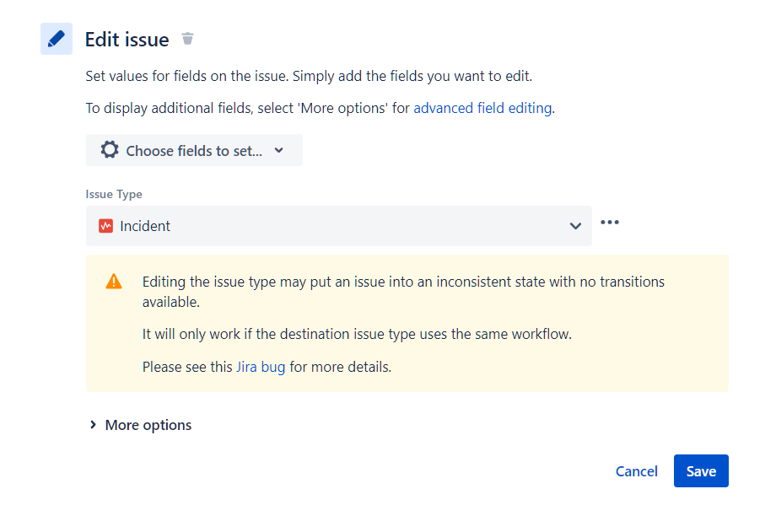Click the Edit issue heading
The height and width of the screenshot is (532, 776).
point(127,40)
